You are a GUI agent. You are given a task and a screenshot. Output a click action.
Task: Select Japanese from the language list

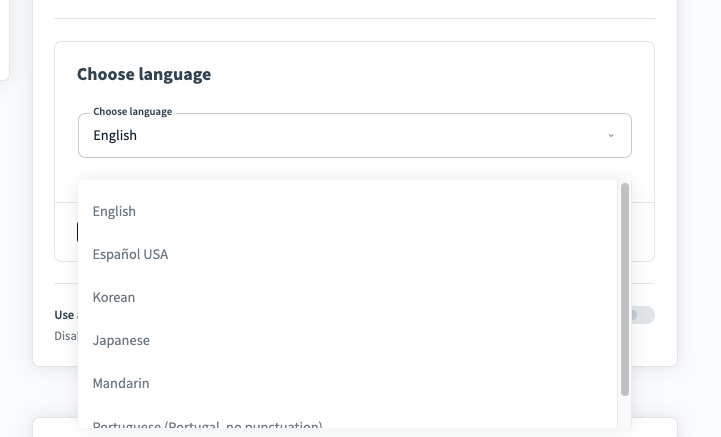(121, 341)
